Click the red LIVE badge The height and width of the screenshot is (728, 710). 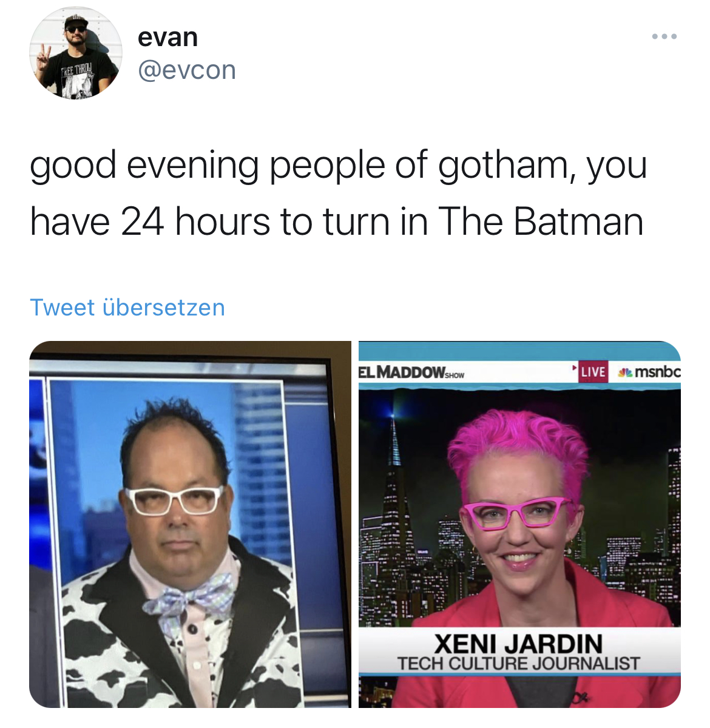tap(592, 371)
